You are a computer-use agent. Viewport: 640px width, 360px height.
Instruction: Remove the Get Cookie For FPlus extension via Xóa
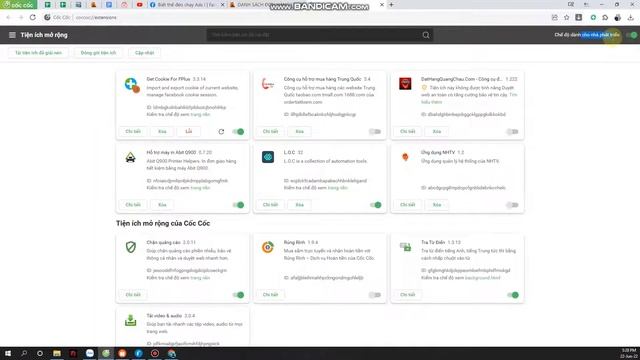point(162,131)
